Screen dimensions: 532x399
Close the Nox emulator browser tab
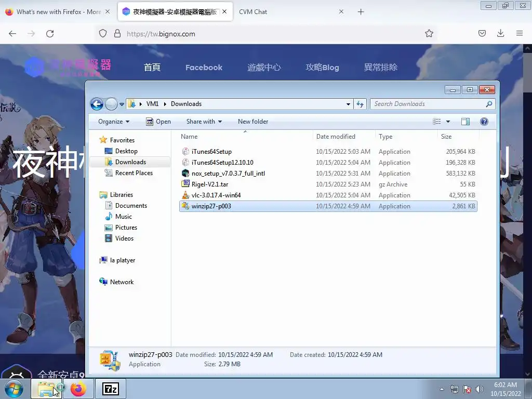pos(224,12)
